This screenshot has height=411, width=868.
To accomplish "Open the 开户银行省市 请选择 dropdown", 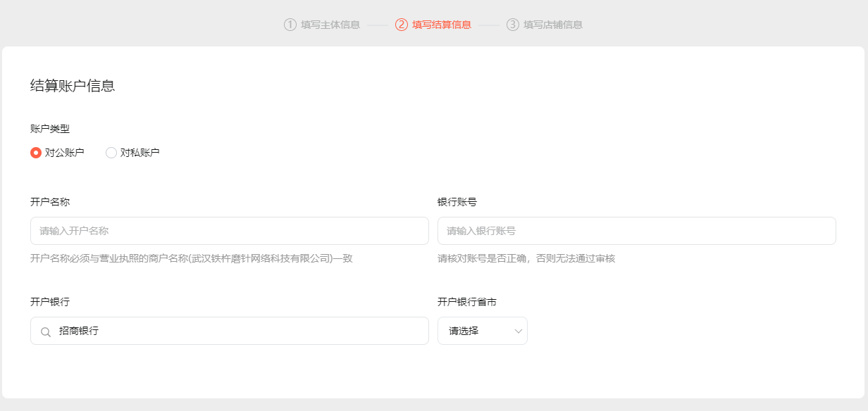I will click(483, 331).
